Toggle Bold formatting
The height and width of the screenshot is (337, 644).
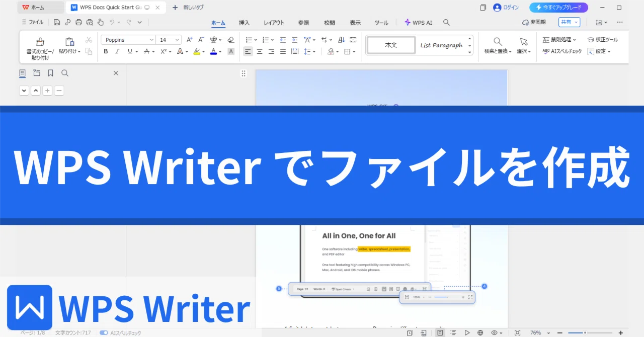point(106,51)
